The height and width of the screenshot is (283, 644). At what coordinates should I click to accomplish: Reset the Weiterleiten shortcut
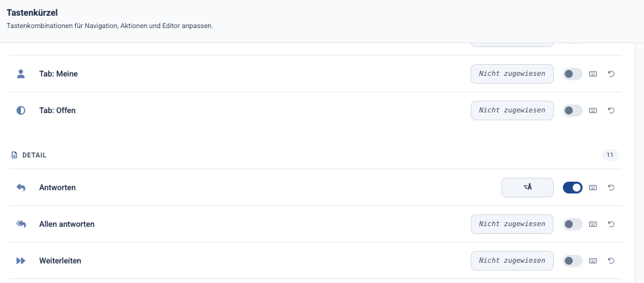click(611, 261)
